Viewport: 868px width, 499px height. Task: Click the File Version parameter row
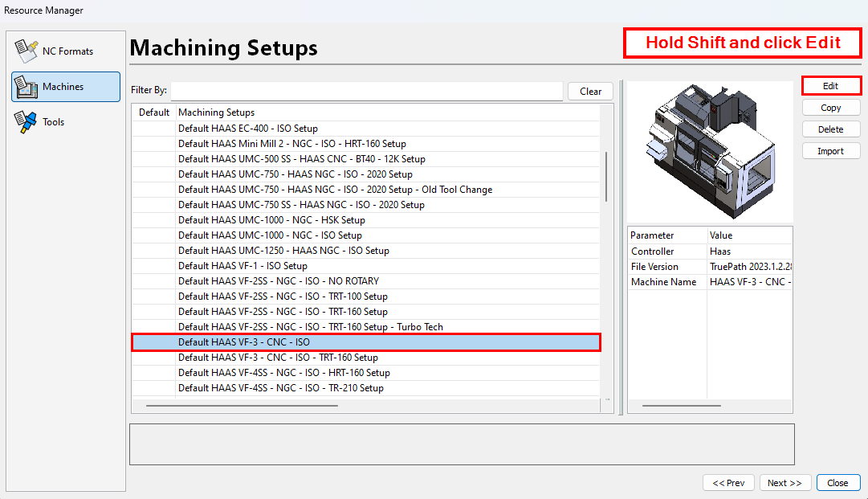click(711, 267)
